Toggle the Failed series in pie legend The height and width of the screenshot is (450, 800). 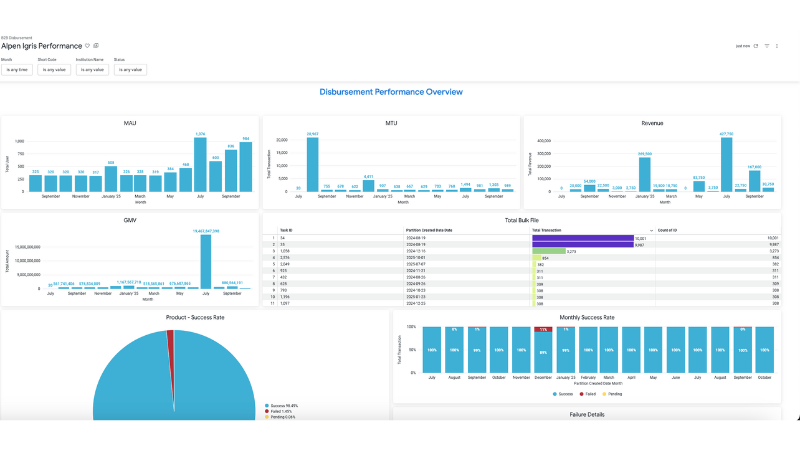pyautogui.click(x=279, y=411)
